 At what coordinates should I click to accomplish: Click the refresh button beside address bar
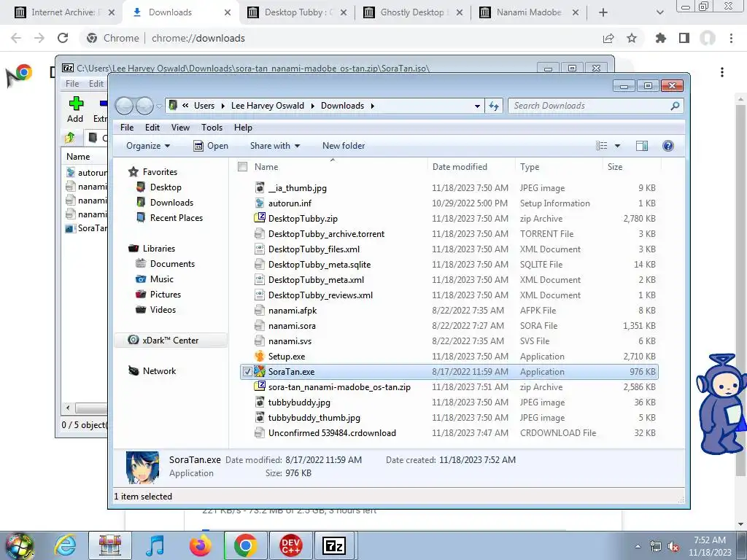click(494, 106)
